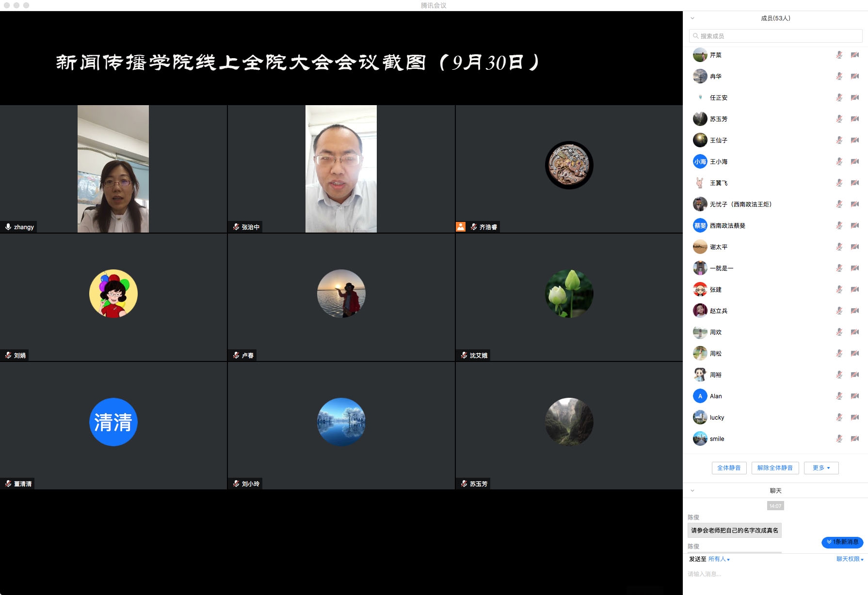Click the avatar of member 张建

(x=700, y=290)
